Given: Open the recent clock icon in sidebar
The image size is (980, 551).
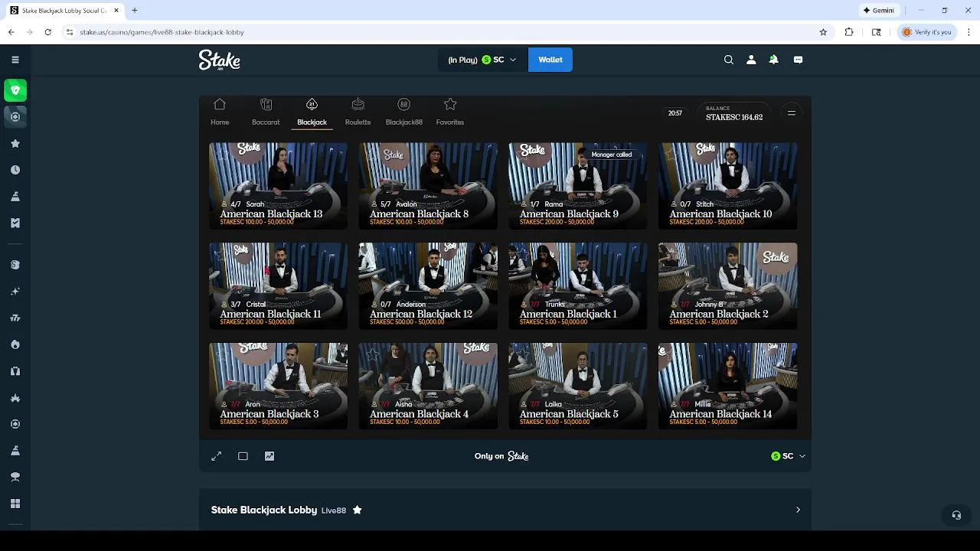Looking at the screenshot, I should point(15,170).
